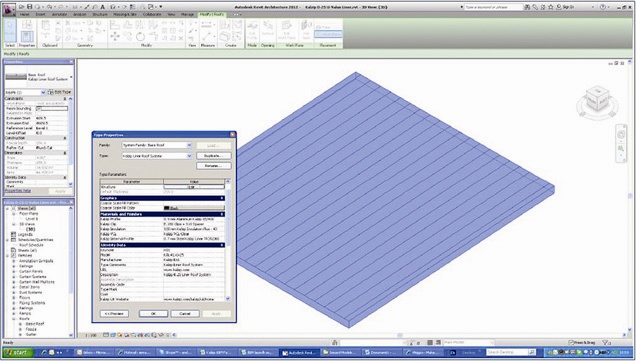Select the Rotate tool in Modify panel
636x361 pixels.
(x=140, y=37)
